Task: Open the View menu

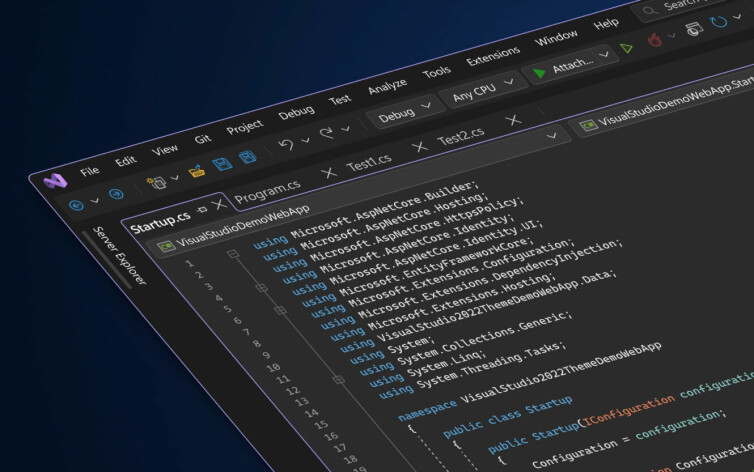Action: [x=164, y=150]
